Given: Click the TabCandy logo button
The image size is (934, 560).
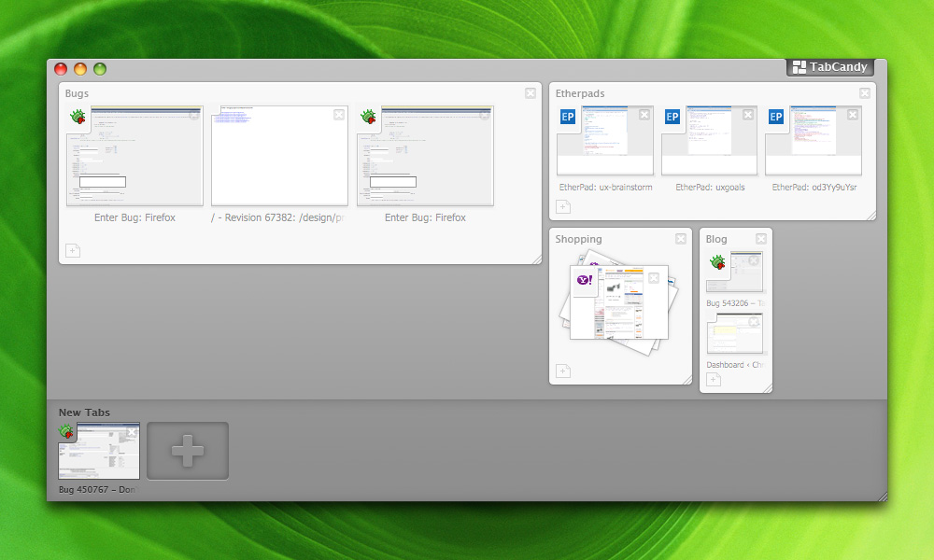Looking at the screenshot, I should coord(830,67).
